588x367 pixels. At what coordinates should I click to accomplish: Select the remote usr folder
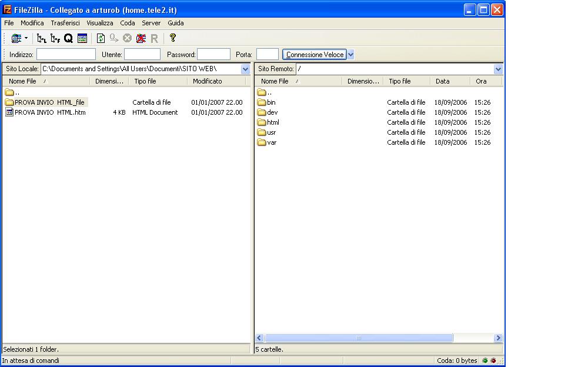pyautogui.click(x=266, y=132)
